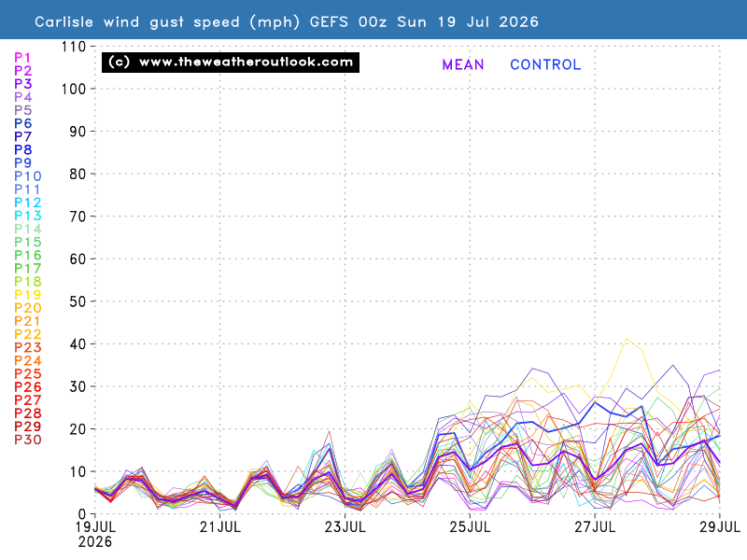Click the P21 legend label

tap(28, 321)
